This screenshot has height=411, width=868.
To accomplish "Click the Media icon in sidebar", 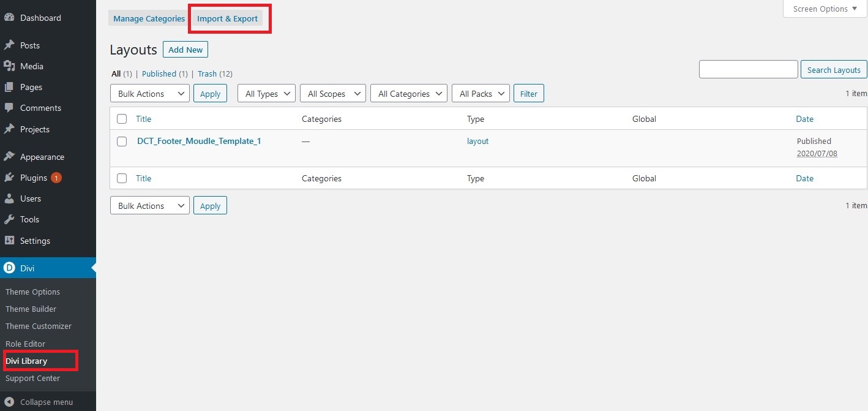I will pos(9,66).
